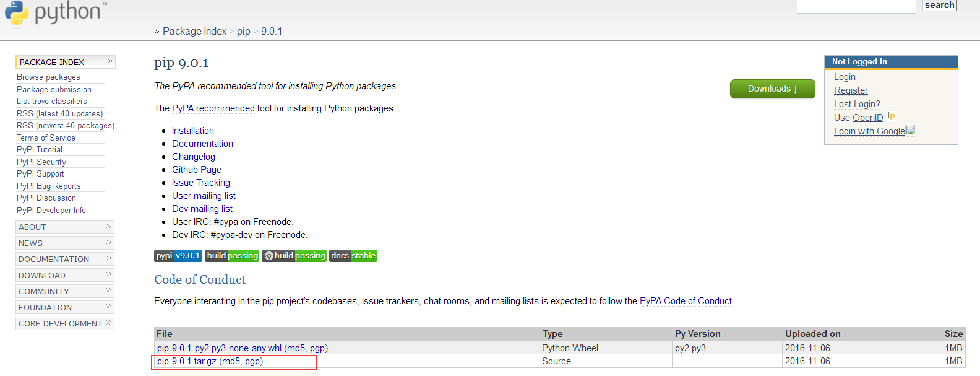Click the Code of Conduct heading
The width and height of the screenshot is (980, 376).
click(200, 279)
